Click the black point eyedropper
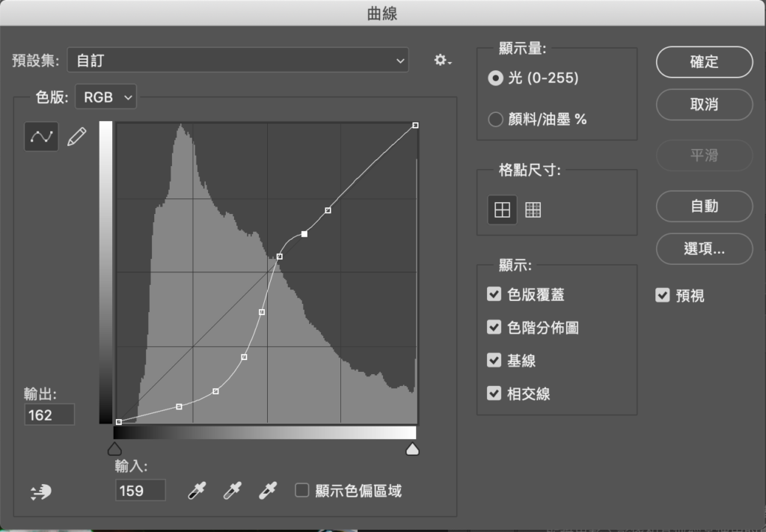 pyautogui.click(x=196, y=491)
